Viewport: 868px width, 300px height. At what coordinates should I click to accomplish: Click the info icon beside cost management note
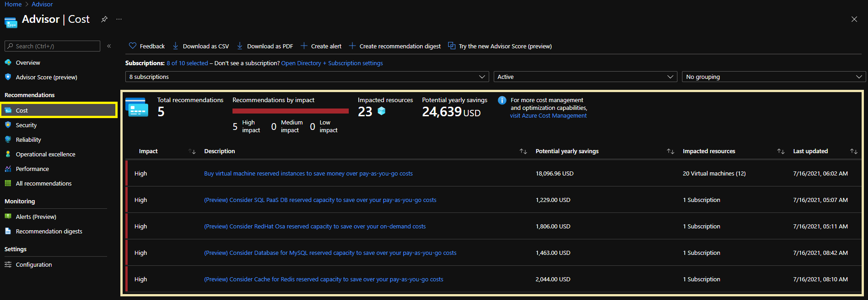coord(502,100)
